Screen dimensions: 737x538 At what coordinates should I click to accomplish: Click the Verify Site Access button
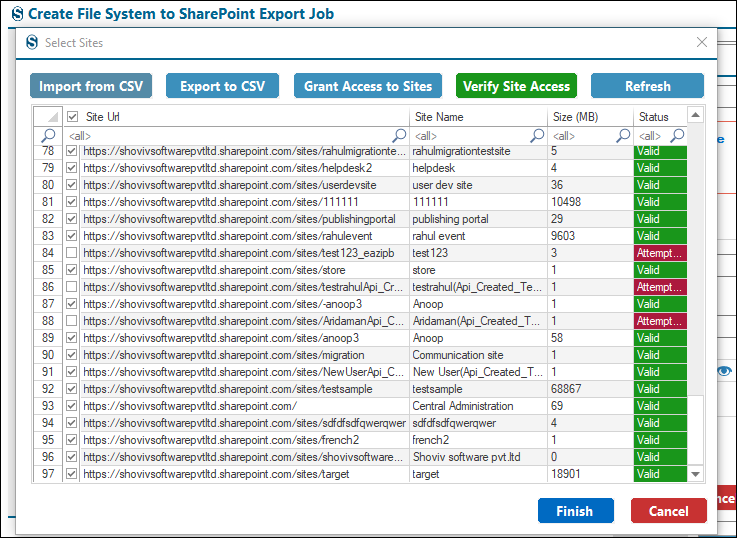pyautogui.click(x=516, y=86)
